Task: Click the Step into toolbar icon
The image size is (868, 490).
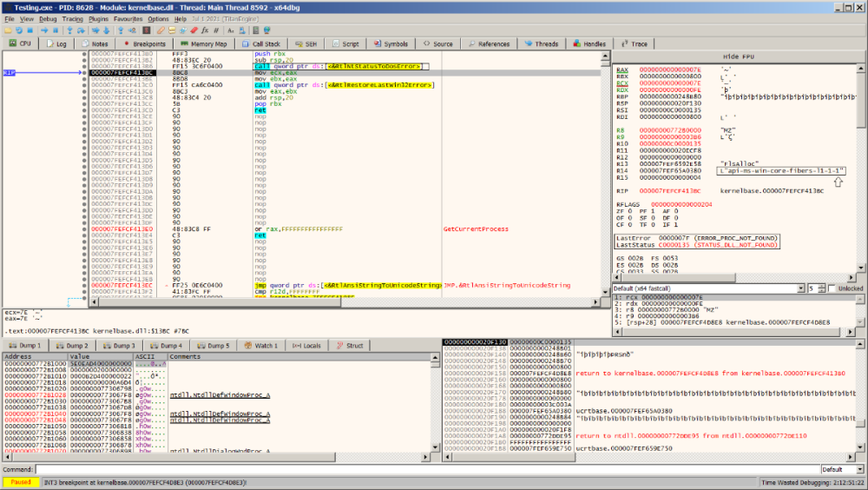Action: pyautogui.click(x=69, y=30)
